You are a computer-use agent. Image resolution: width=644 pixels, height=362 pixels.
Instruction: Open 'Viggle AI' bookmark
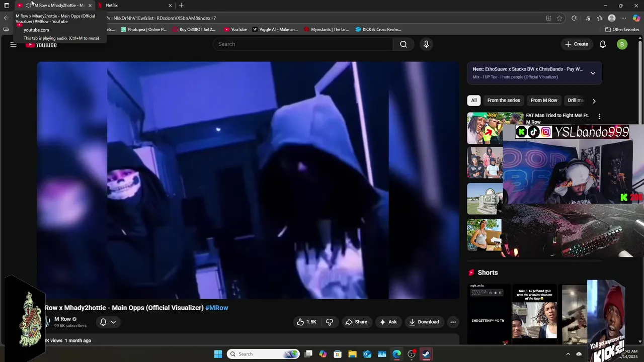coord(275,30)
